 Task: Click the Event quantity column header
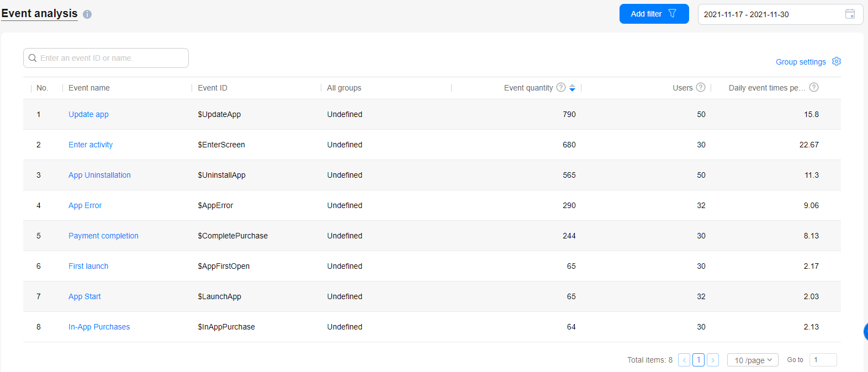[x=528, y=88]
